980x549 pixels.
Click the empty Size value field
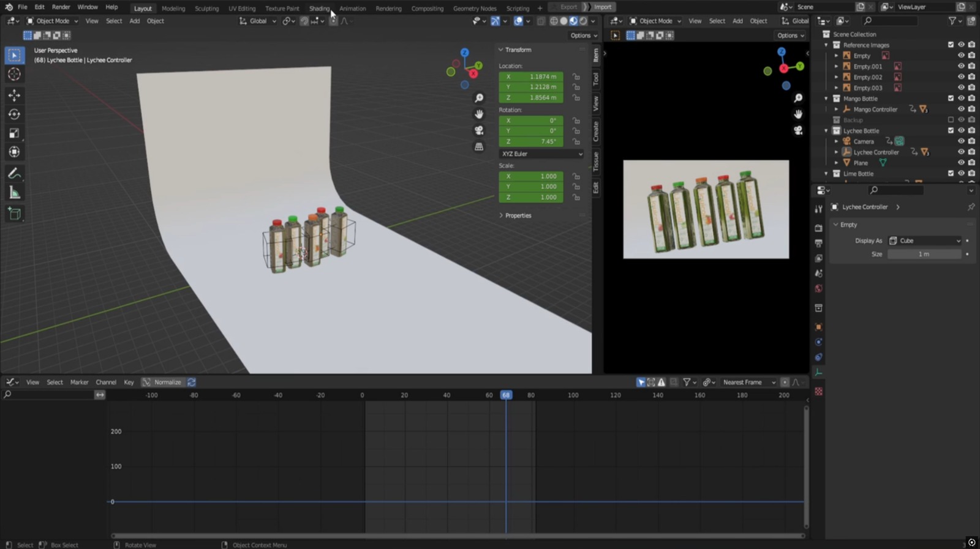[x=924, y=254]
